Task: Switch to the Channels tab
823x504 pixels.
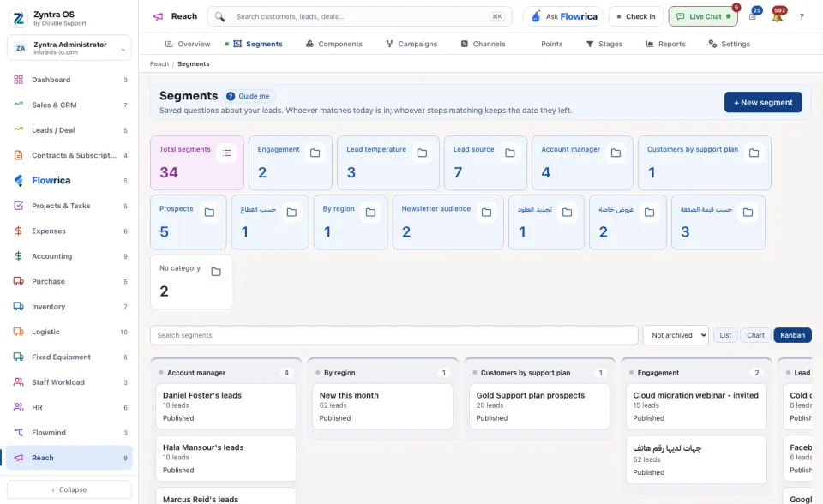Action: (483, 44)
